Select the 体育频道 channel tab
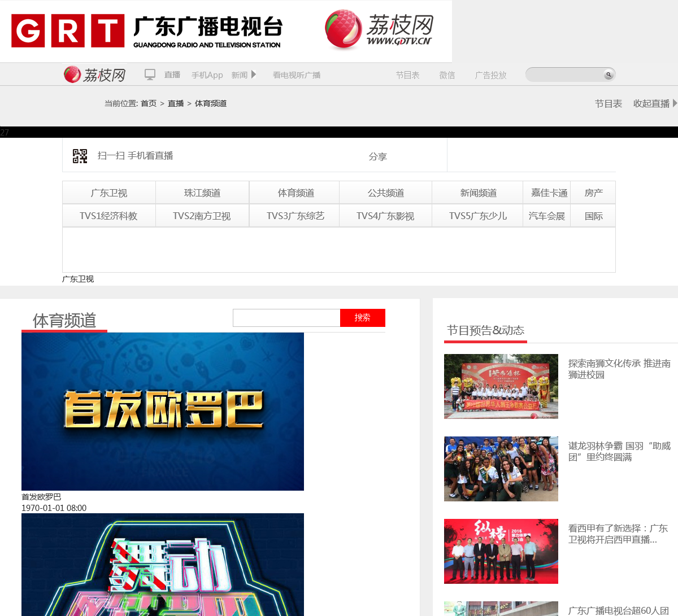Image resolution: width=678 pixels, height=616 pixels. 294,193
